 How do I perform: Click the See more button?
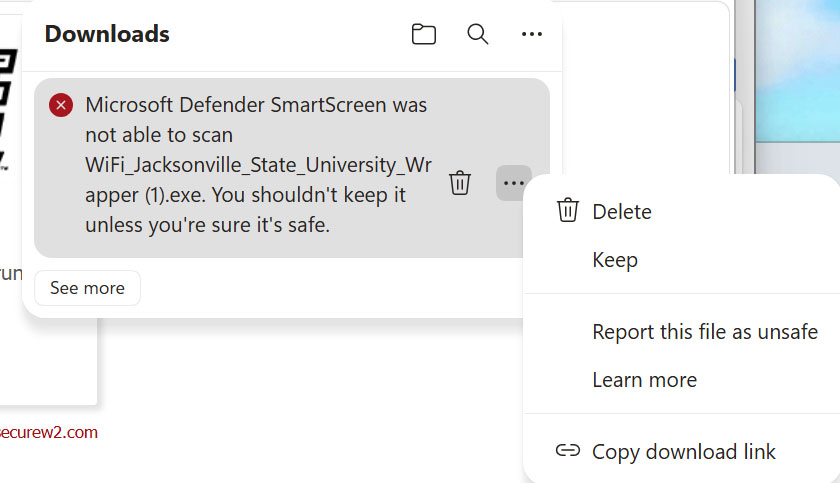coord(87,288)
